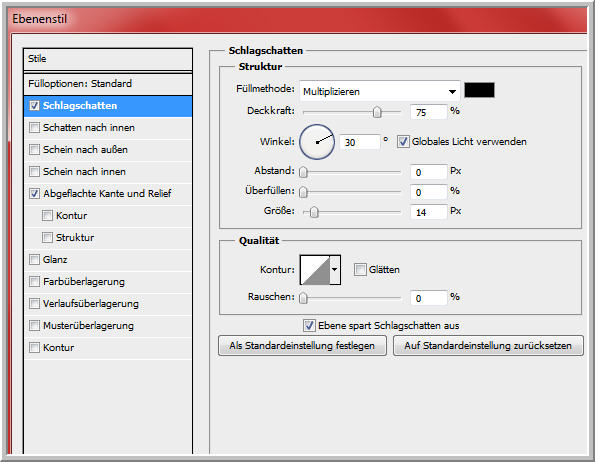Open the Füllmethode Multiplizieren dropdown
595x462 pixels.
[x=379, y=91]
